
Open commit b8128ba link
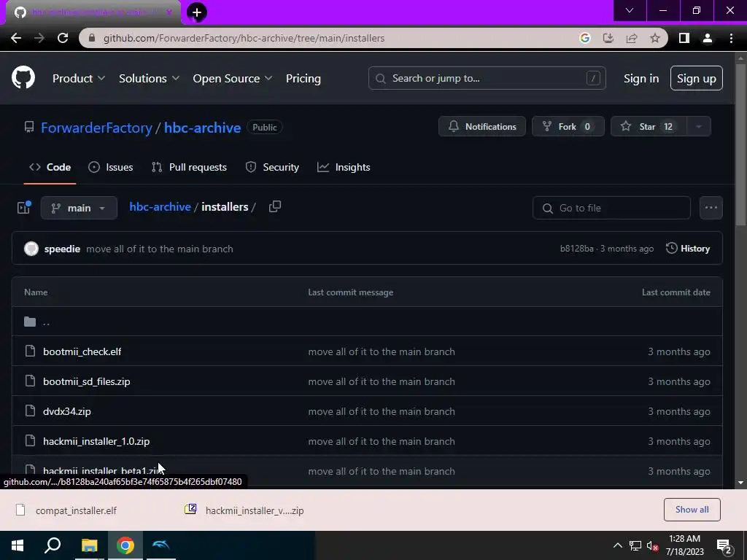click(577, 249)
